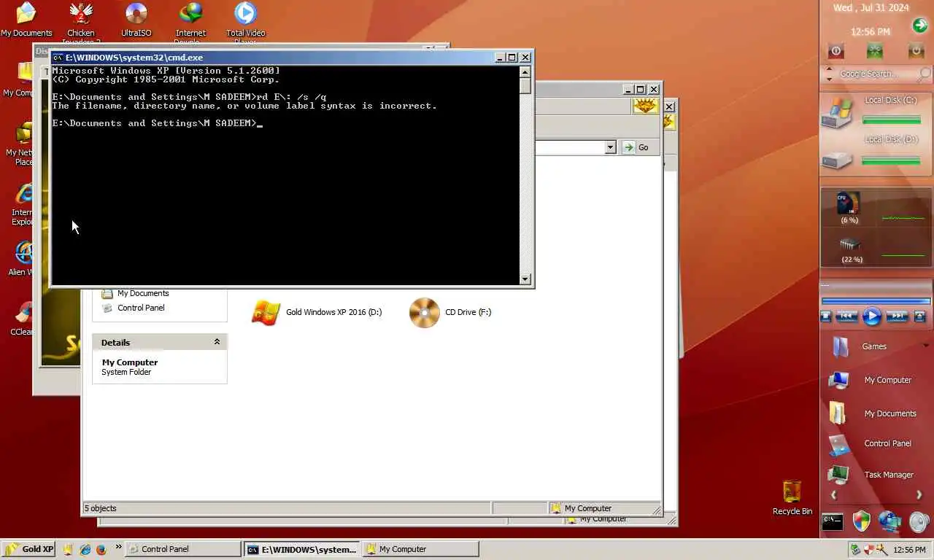Click the CPU usage gadget icon

point(849,203)
